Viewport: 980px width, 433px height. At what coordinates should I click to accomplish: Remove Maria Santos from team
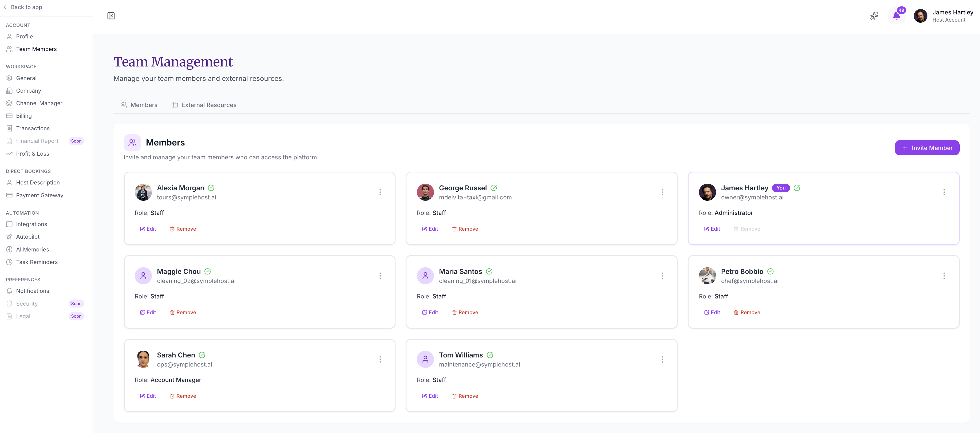tap(465, 313)
